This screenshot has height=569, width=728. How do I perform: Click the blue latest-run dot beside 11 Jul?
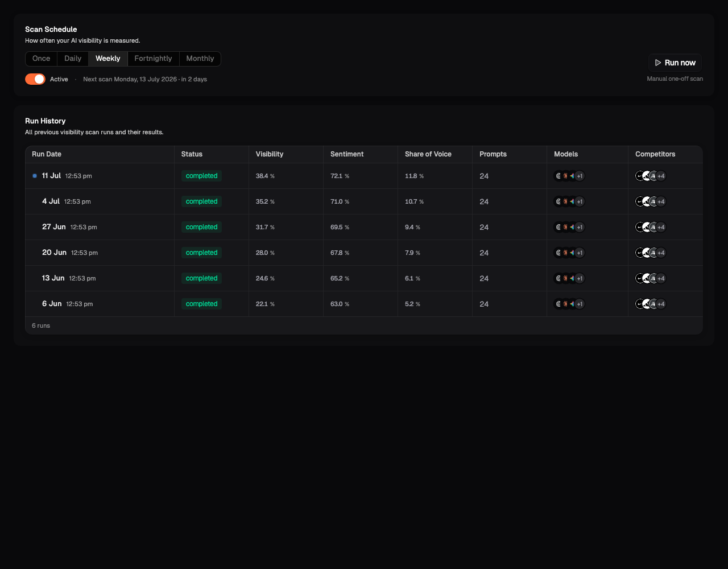[35, 176]
